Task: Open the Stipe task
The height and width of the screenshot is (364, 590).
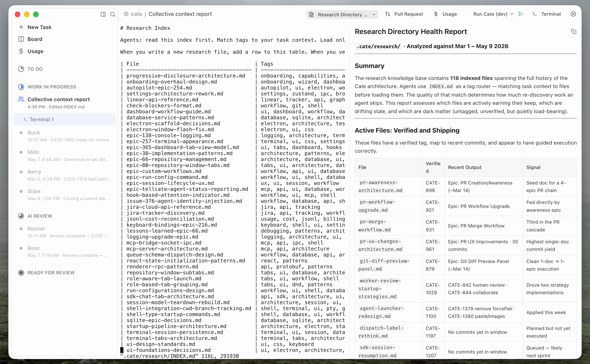Action: pos(64,195)
